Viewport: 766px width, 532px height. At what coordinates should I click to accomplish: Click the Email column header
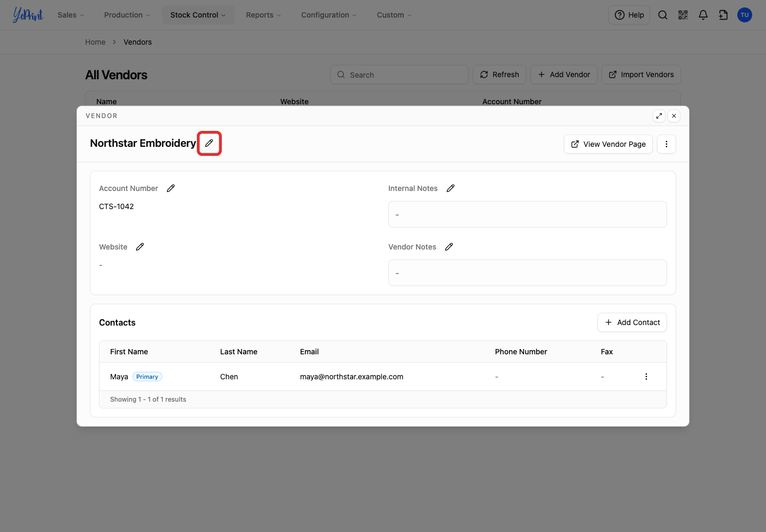coord(310,352)
